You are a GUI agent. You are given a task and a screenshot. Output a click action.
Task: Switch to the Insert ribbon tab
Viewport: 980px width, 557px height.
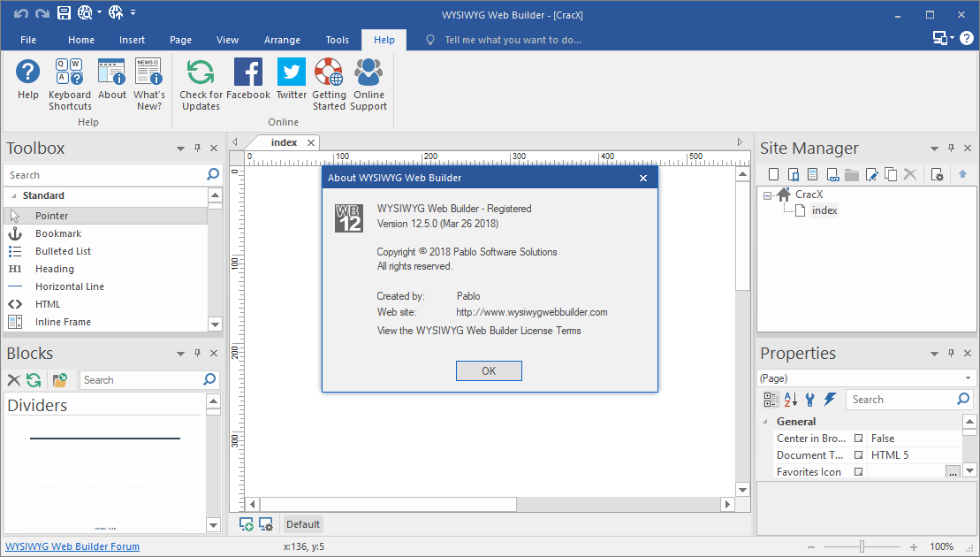[x=132, y=40]
